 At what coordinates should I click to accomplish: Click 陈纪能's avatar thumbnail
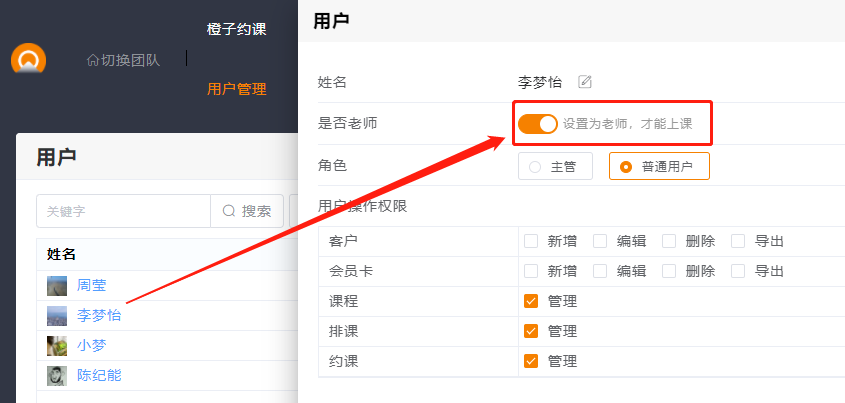[57, 376]
